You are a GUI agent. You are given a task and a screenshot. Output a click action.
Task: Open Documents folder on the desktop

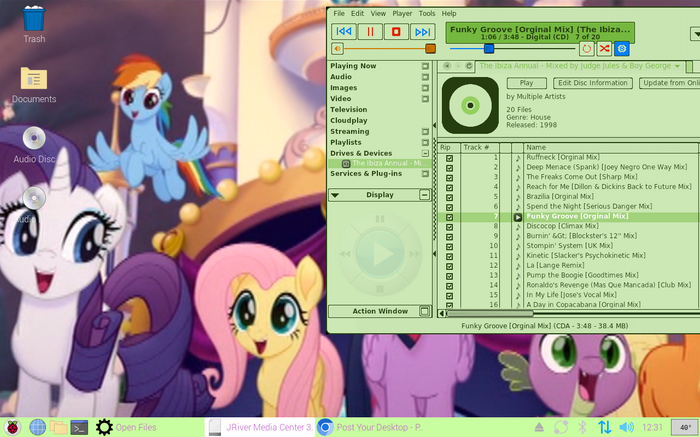[x=34, y=85]
